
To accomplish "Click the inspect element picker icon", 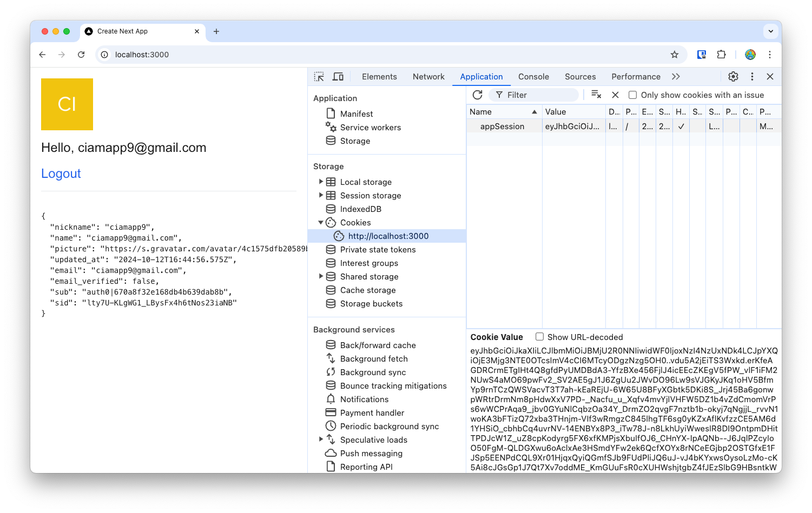I will (319, 77).
